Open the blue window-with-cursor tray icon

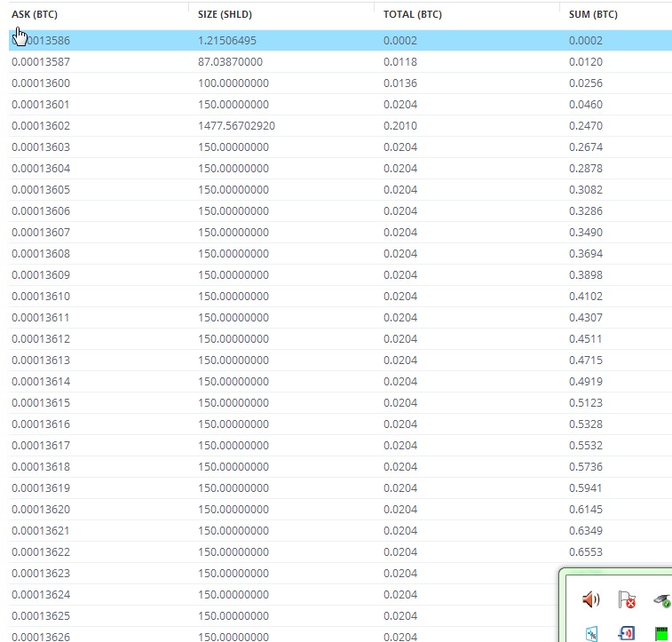591,634
